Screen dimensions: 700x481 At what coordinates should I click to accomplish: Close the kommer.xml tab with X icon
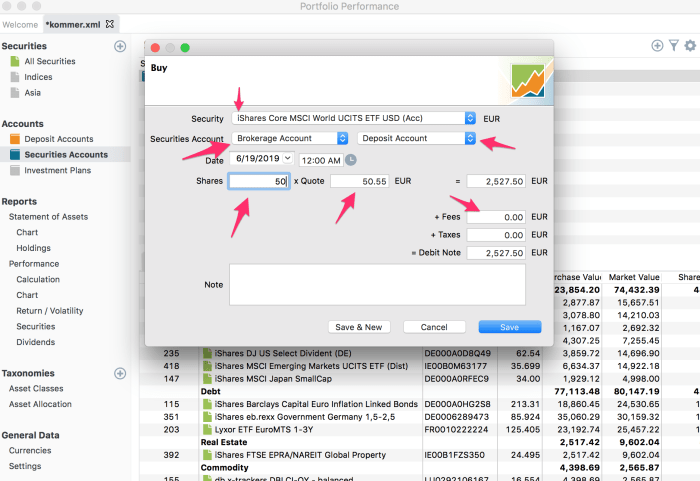pos(110,24)
